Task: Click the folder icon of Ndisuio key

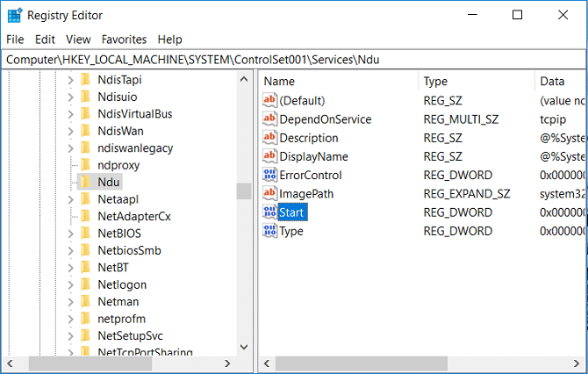Action: (86, 97)
